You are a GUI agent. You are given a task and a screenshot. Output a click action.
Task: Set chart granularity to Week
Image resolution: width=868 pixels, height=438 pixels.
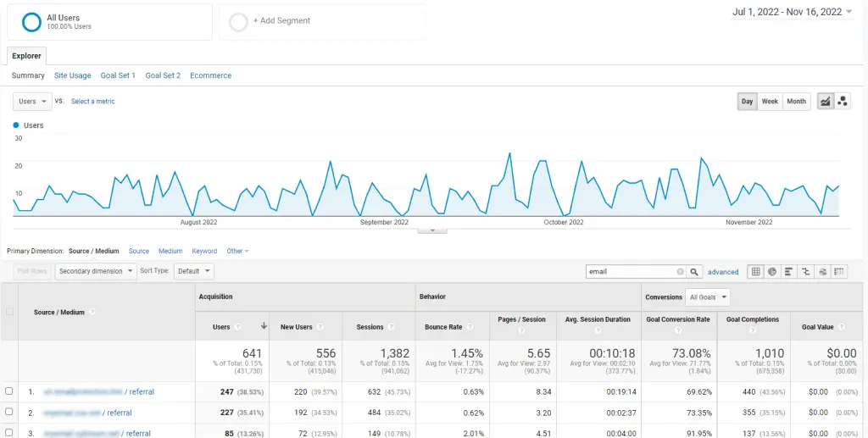coord(770,101)
